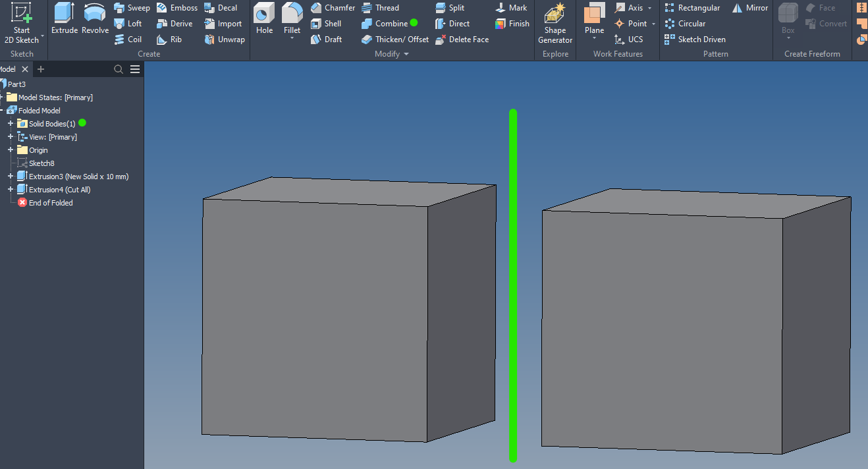Start a new 2D Sketch

point(22,22)
